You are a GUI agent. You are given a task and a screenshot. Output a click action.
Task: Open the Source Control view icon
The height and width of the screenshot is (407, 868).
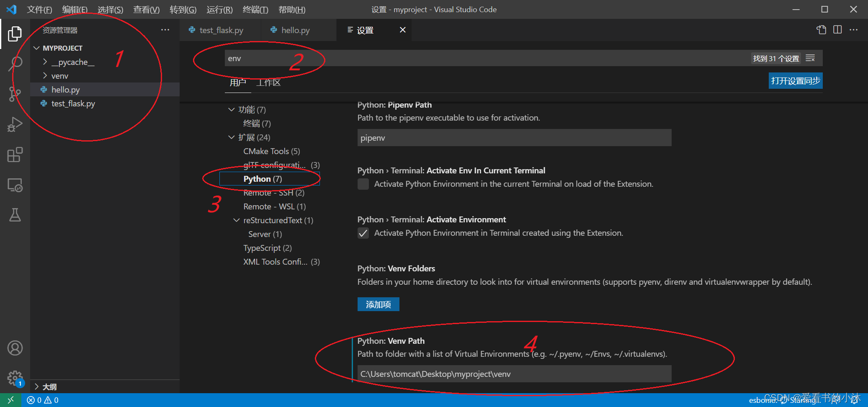coord(15,94)
